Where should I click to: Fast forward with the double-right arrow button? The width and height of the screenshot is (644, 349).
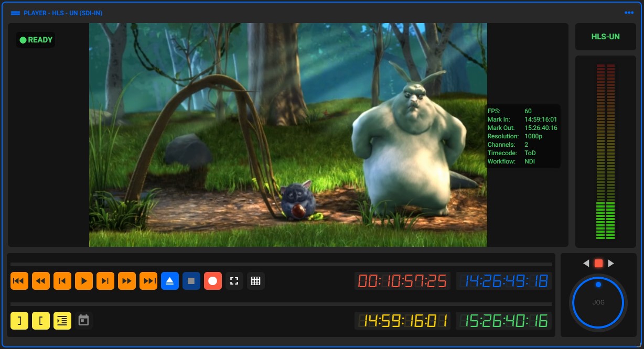coord(127,281)
